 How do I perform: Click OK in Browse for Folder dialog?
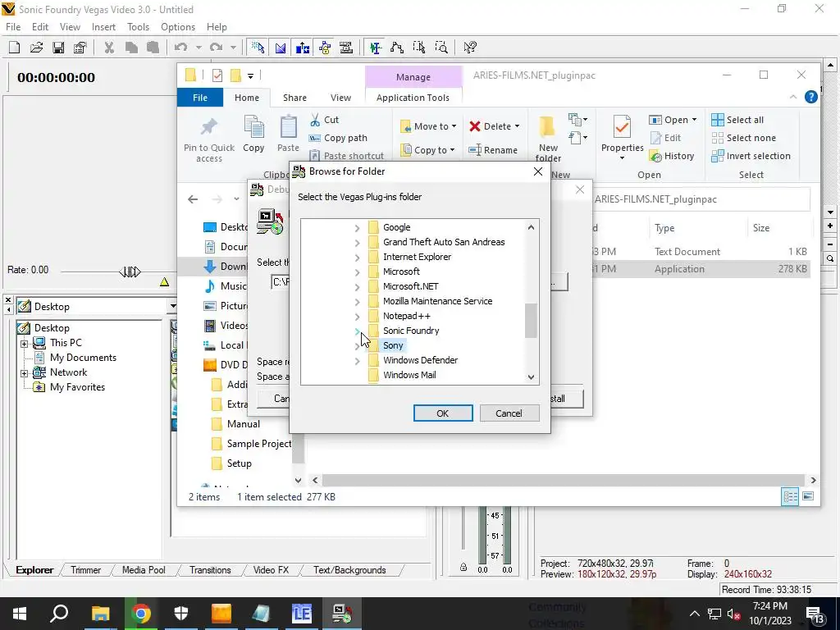click(x=442, y=413)
